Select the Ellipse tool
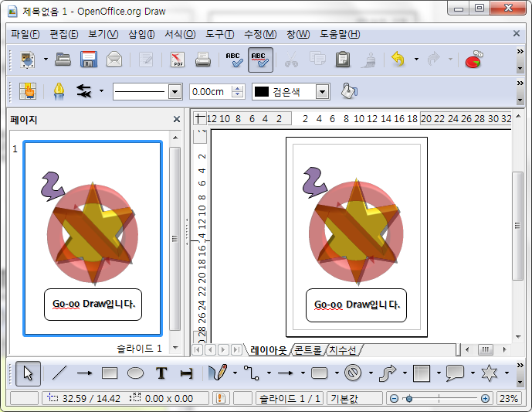This screenshot has height=412, width=532. coord(135,373)
